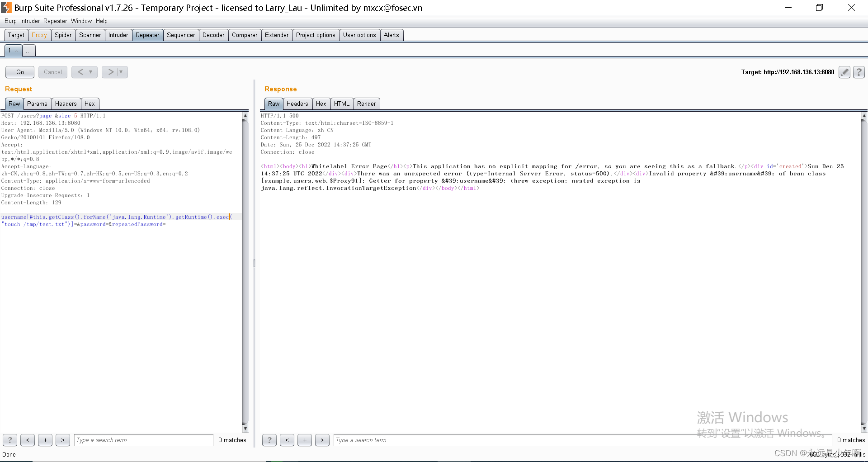Image resolution: width=868 pixels, height=462 pixels.
Task: Switch to the Sequencer tab
Action: click(x=181, y=35)
